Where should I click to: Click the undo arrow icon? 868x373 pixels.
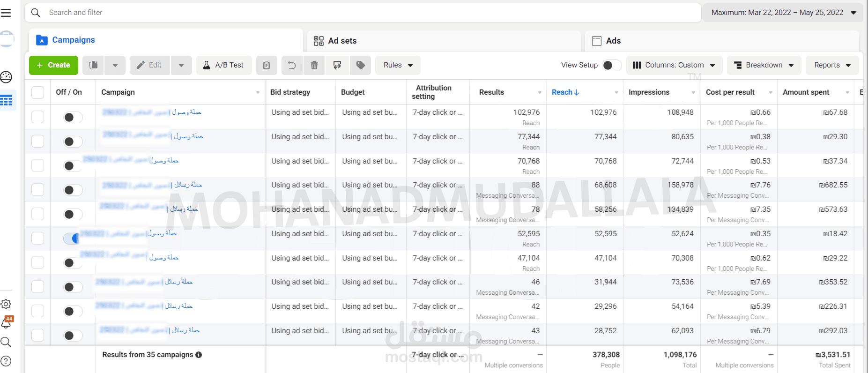click(292, 65)
